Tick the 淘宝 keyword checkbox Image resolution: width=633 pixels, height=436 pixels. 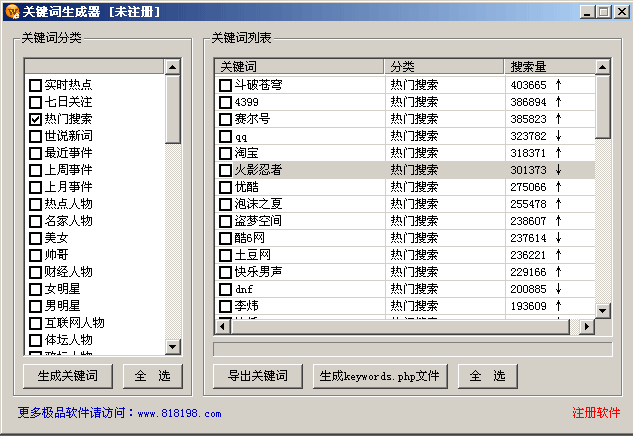tap(225, 153)
